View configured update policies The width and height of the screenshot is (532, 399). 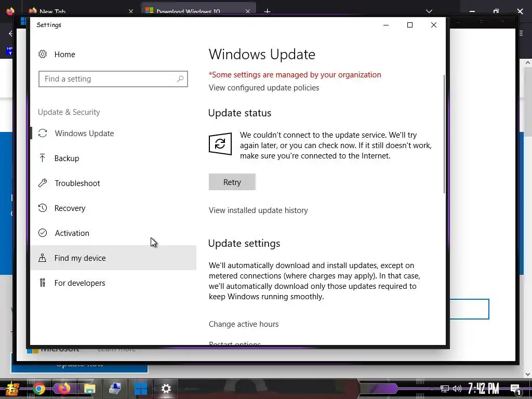click(264, 88)
